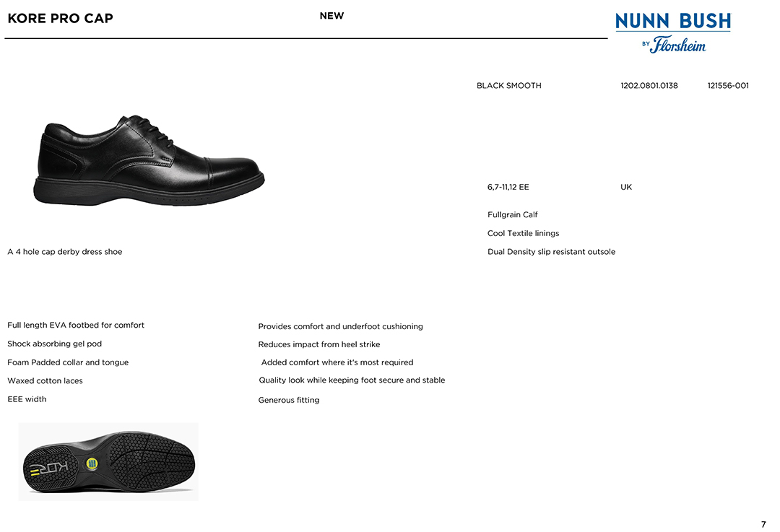Click the UK sizing label
Screen dimensions: 780x532
point(626,187)
